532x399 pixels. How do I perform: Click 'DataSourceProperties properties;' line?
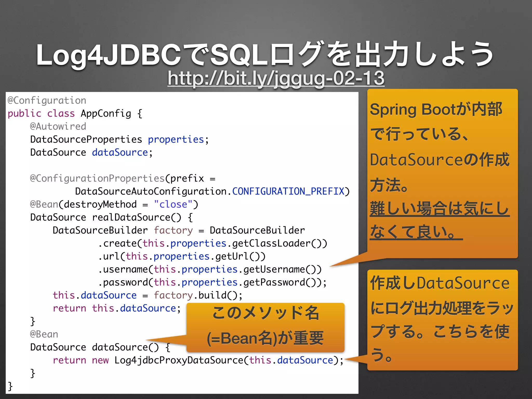[x=119, y=139]
